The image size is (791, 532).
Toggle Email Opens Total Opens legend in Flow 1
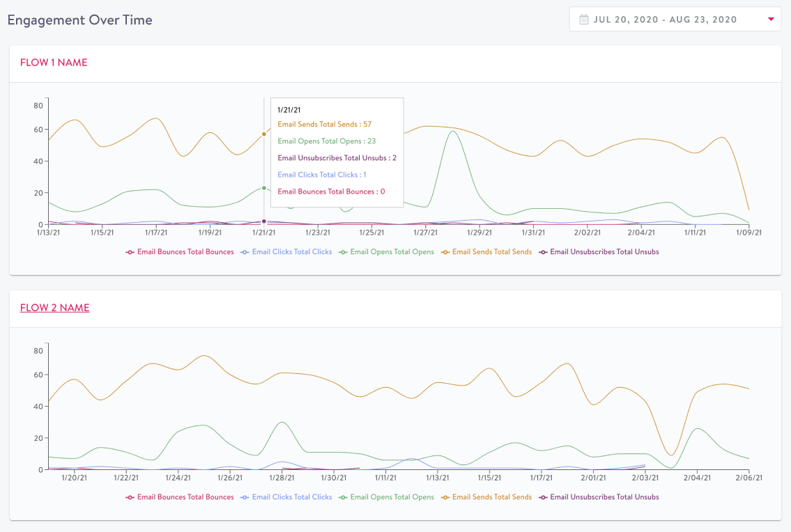click(386, 251)
